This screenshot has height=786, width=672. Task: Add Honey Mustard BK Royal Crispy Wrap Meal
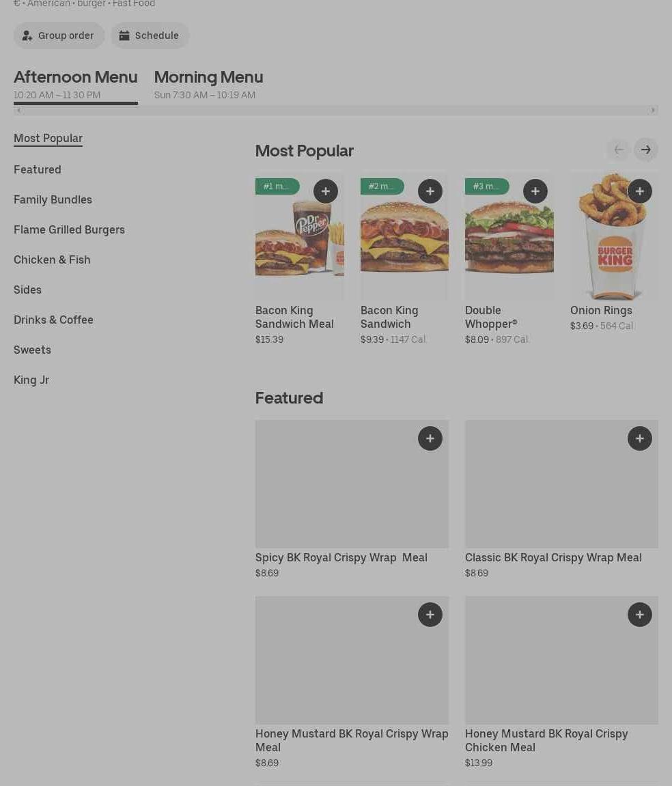pos(430,614)
